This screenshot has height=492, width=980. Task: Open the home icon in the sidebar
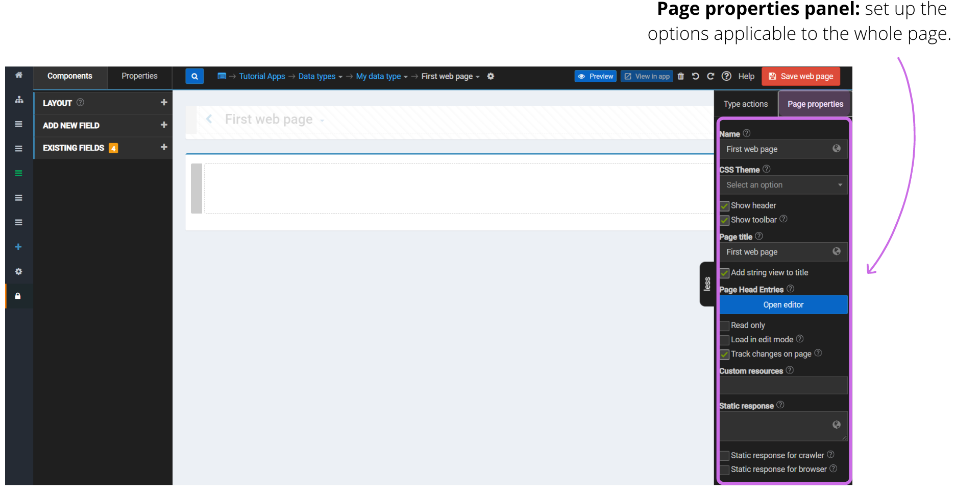(x=19, y=75)
